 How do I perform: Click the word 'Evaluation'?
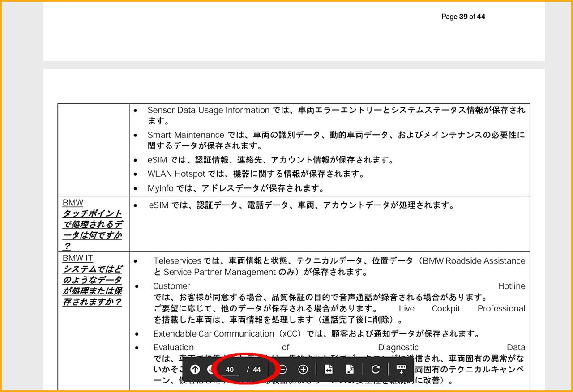click(x=174, y=347)
